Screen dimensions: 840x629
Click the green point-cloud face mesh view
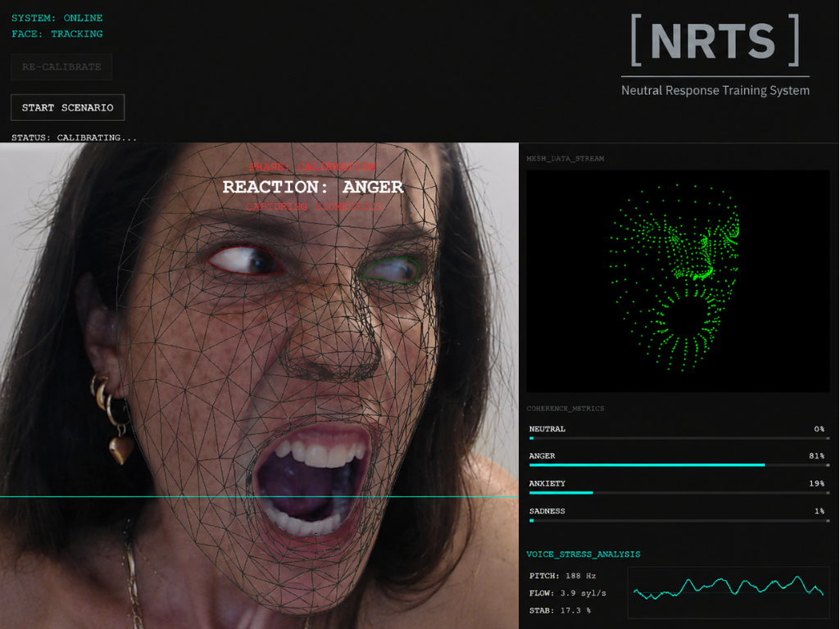(x=678, y=281)
